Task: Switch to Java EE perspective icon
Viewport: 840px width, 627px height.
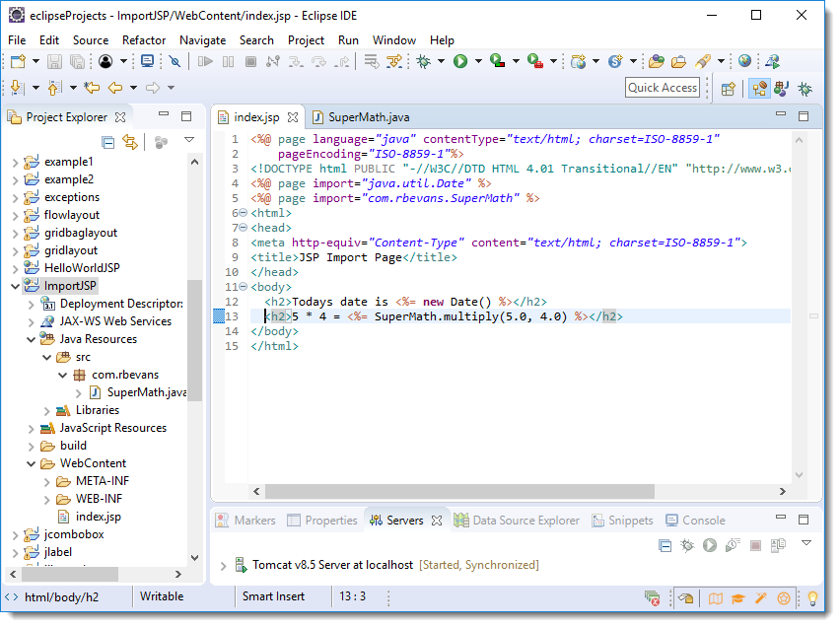Action: coord(759,89)
